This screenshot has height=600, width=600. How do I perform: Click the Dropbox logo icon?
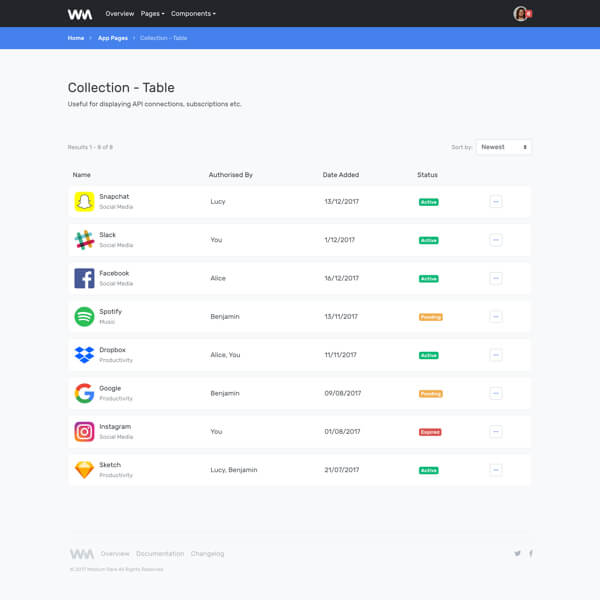point(84,355)
